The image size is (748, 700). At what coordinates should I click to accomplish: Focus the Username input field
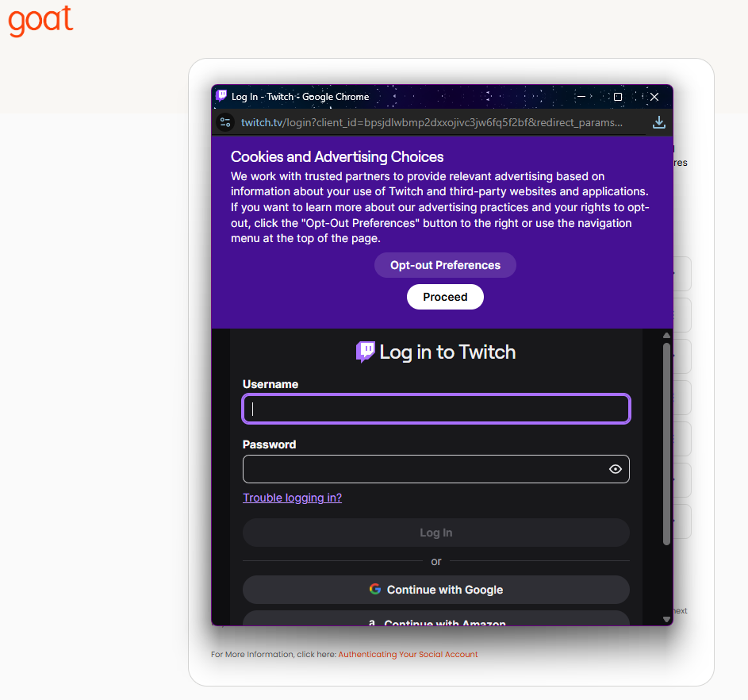coord(436,409)
